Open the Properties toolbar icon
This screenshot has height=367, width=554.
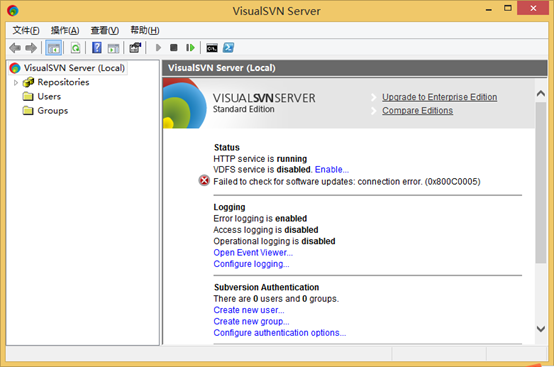click(x=135, y=48)
